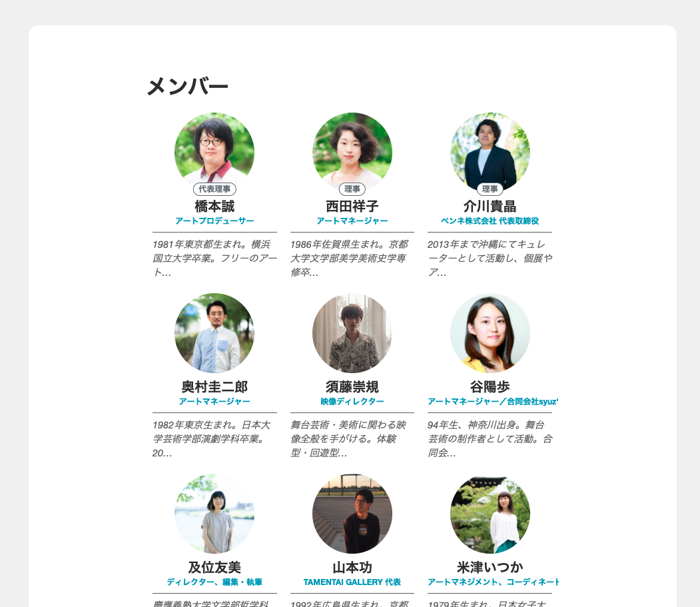
Task: Open the 谷陽歩 name heading
Action: (x=490, y=387)
